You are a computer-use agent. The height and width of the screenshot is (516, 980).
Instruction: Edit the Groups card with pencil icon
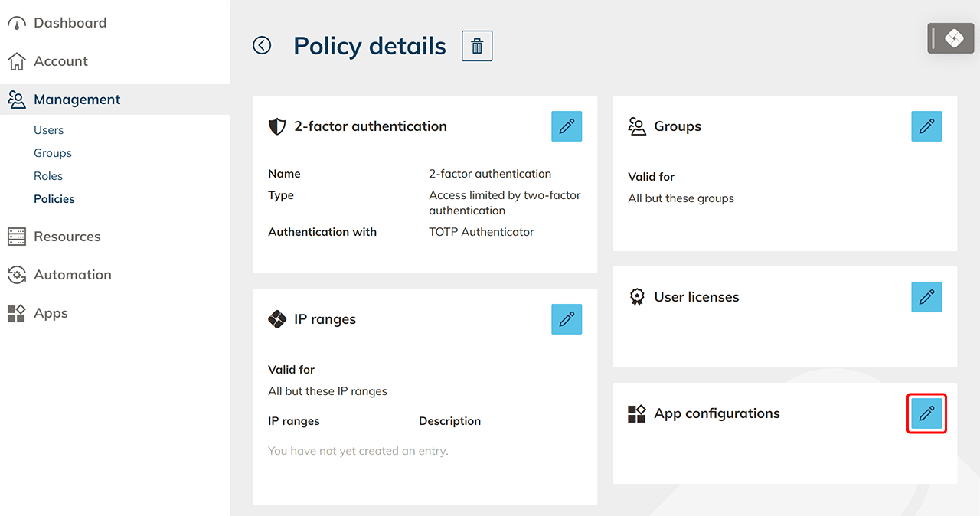click(x=926, y=126)
